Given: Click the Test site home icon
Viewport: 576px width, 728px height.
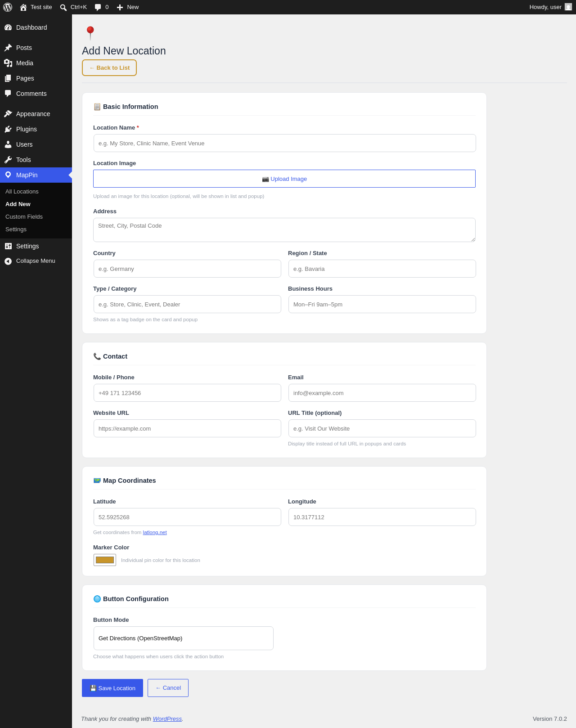Looking at the screenshot, I should tap(23, 7).
